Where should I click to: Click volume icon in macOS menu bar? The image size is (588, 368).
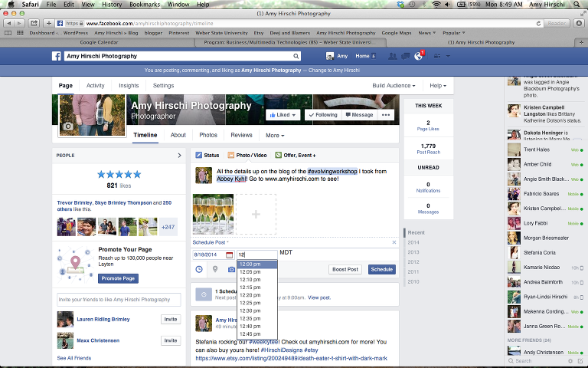click(x=447, y=5)
